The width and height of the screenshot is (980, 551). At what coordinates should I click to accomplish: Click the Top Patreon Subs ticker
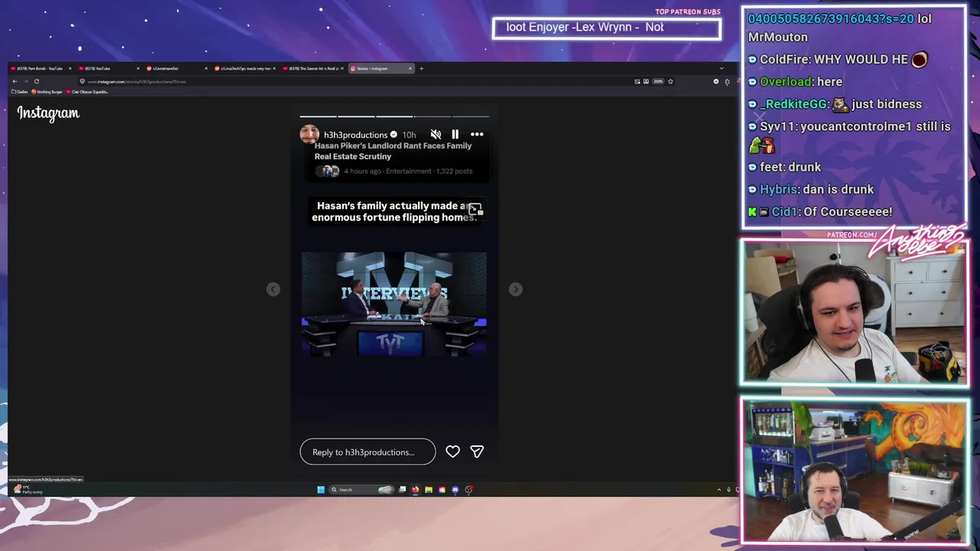[606, 28]
